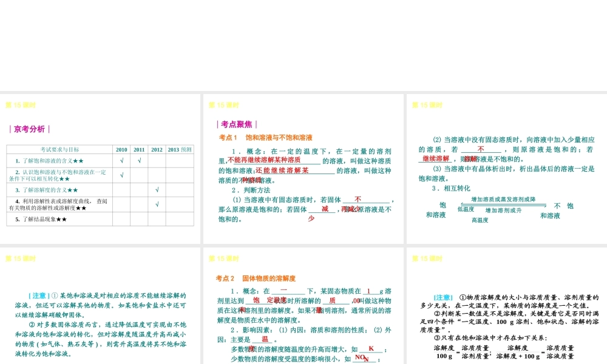Click the red answer 继续溶解
The image size is (607, 364).
point(436,158)
